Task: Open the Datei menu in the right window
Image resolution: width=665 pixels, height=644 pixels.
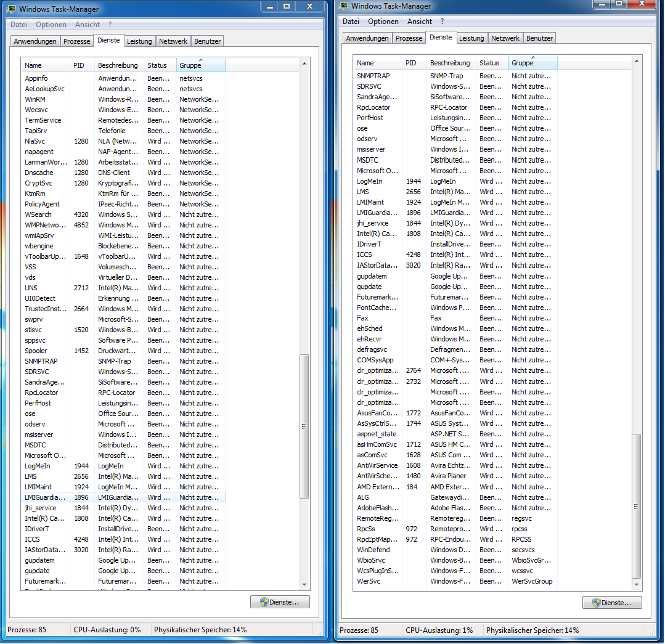Action: coord(351,22)
